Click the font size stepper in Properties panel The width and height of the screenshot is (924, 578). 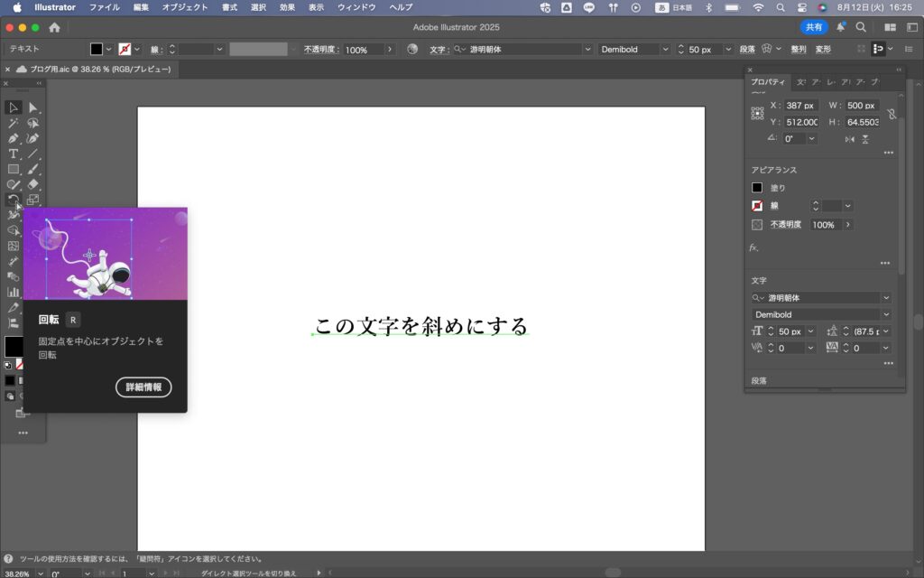[x=771, y=331]
